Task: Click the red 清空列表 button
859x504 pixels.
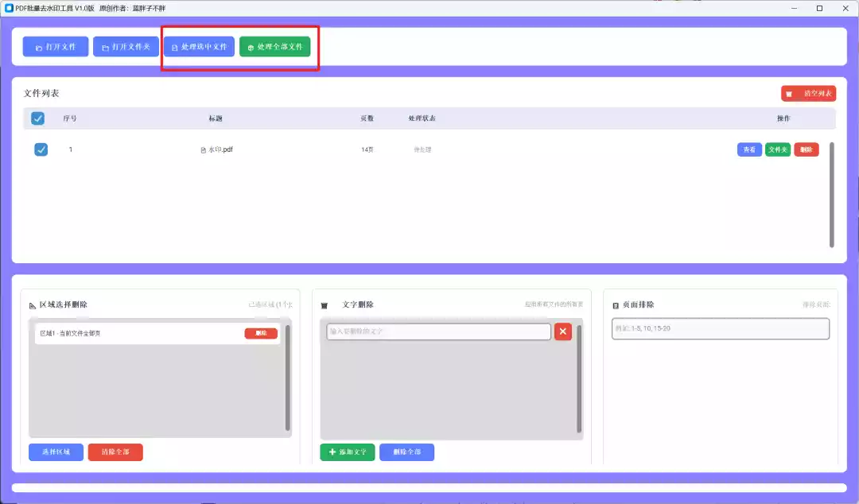Action: coord(808,94)
